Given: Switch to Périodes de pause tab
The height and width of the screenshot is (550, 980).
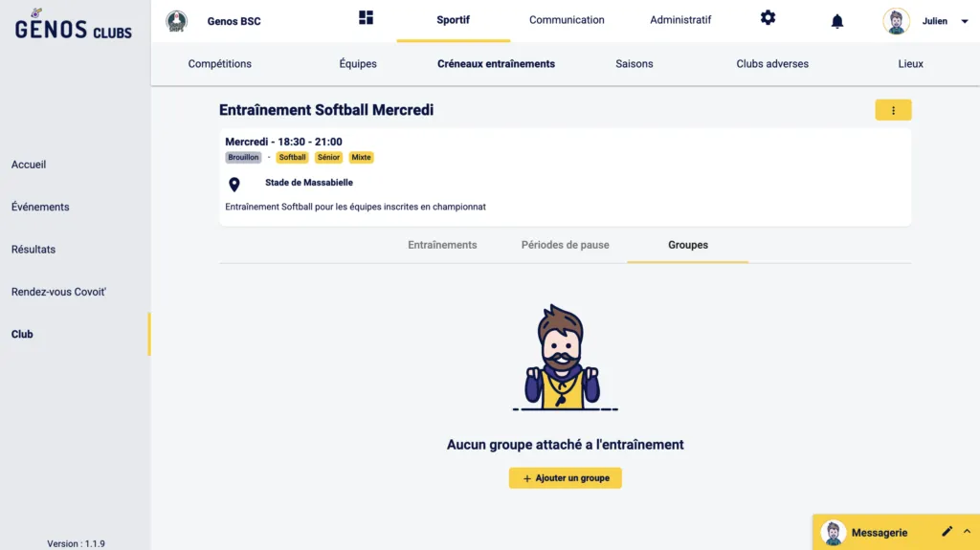Looking at the screenshot, I should coord(565,245).
